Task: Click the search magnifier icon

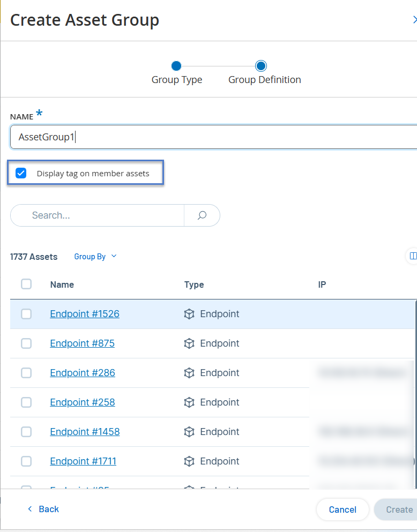Action: coord(202,215)
